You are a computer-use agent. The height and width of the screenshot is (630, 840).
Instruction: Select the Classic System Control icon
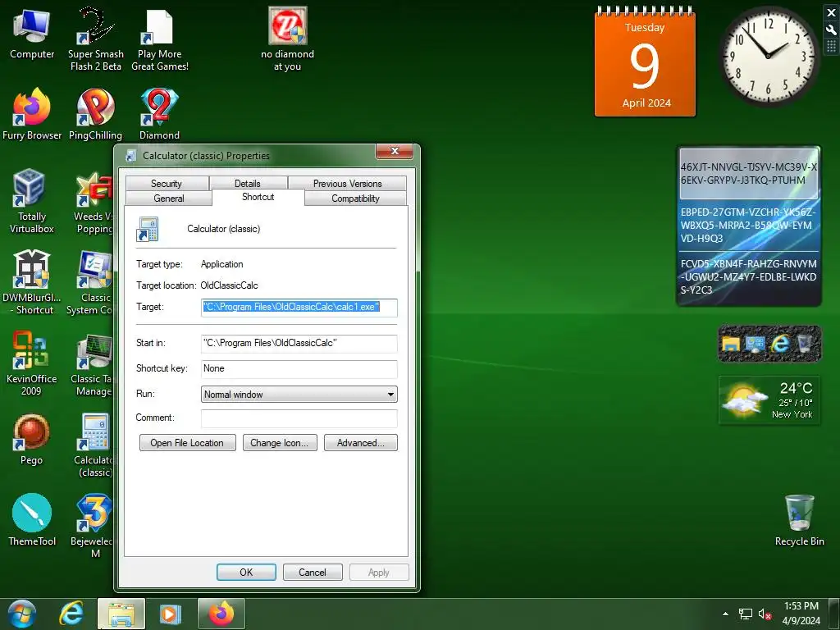[x=90, y=282]
